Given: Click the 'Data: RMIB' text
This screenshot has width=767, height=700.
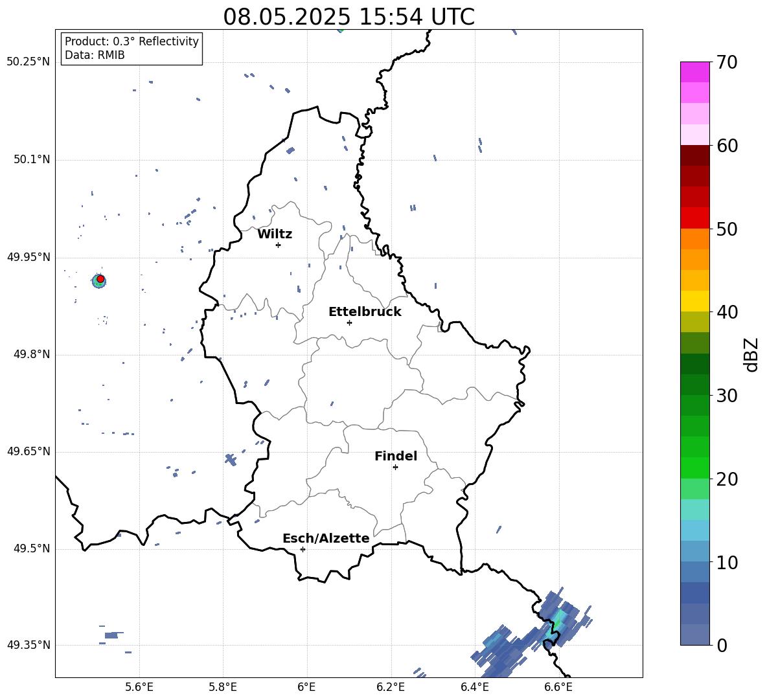Looking at the screenshot, I should (x=95, y=55).
